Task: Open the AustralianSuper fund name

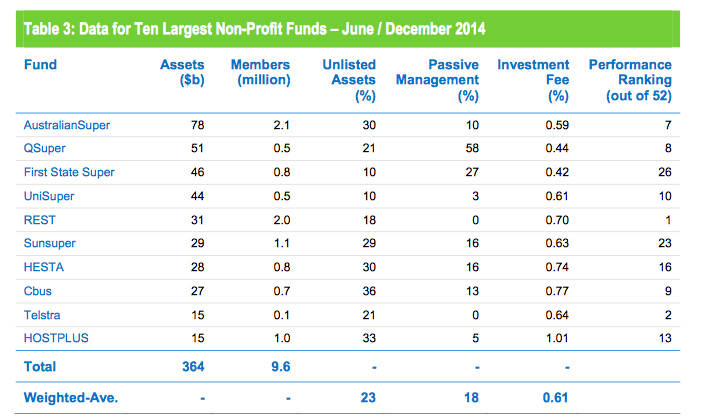Action: 65,124
